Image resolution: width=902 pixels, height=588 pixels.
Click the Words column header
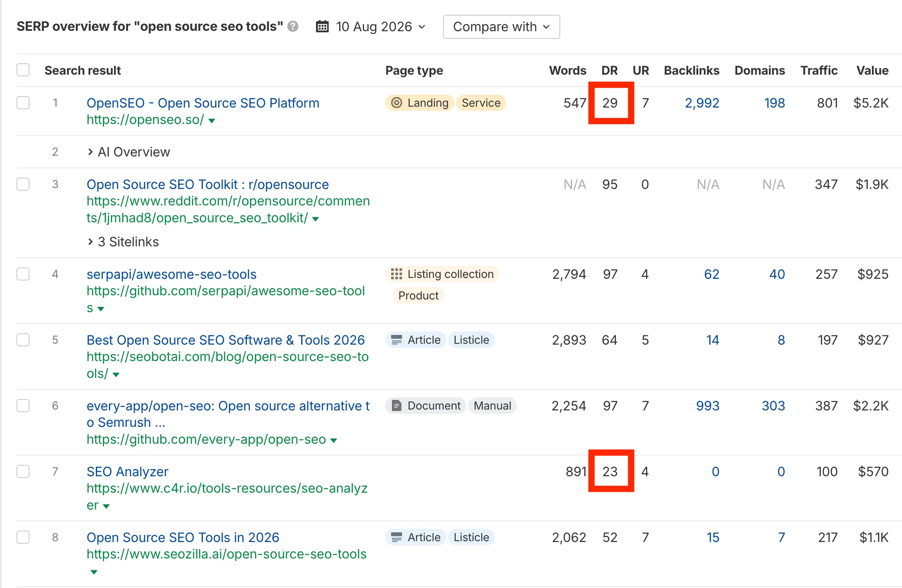(567, 70)
